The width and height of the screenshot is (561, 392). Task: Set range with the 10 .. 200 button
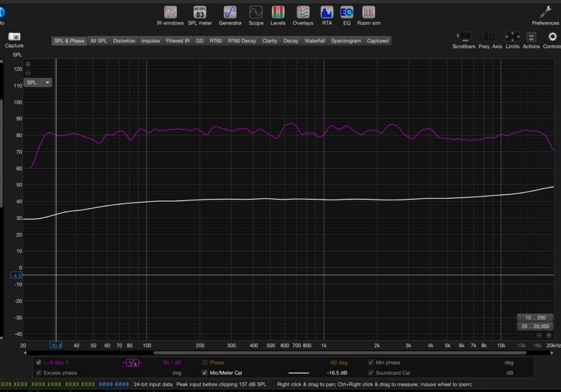535,318
